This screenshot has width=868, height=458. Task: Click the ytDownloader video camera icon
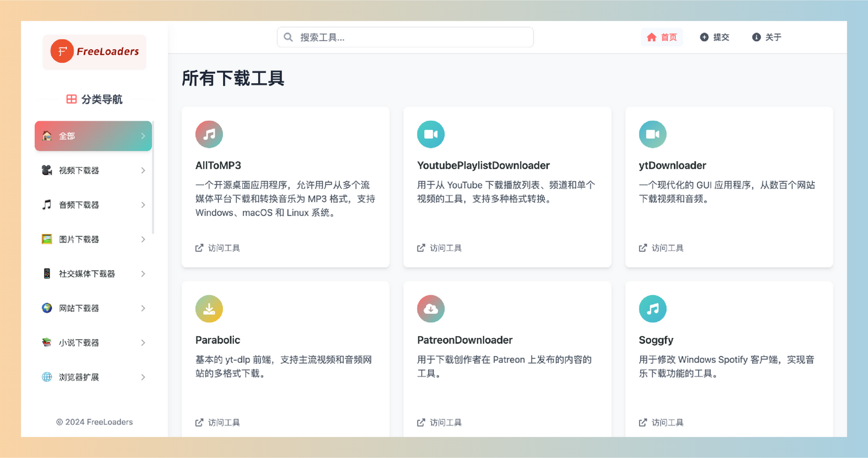(x=653, y=134)
